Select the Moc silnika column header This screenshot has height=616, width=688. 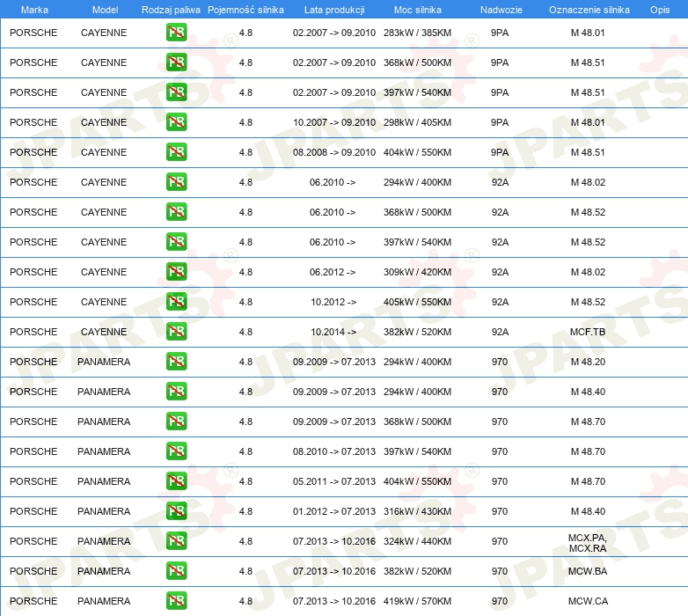click(418, 9)
